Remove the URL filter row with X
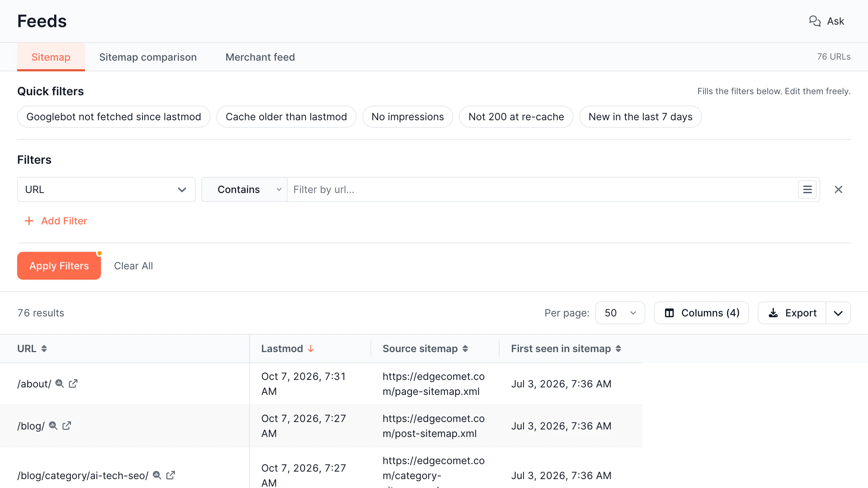The height and width of the screenshot is (488, 868). (x=838, y=189)
